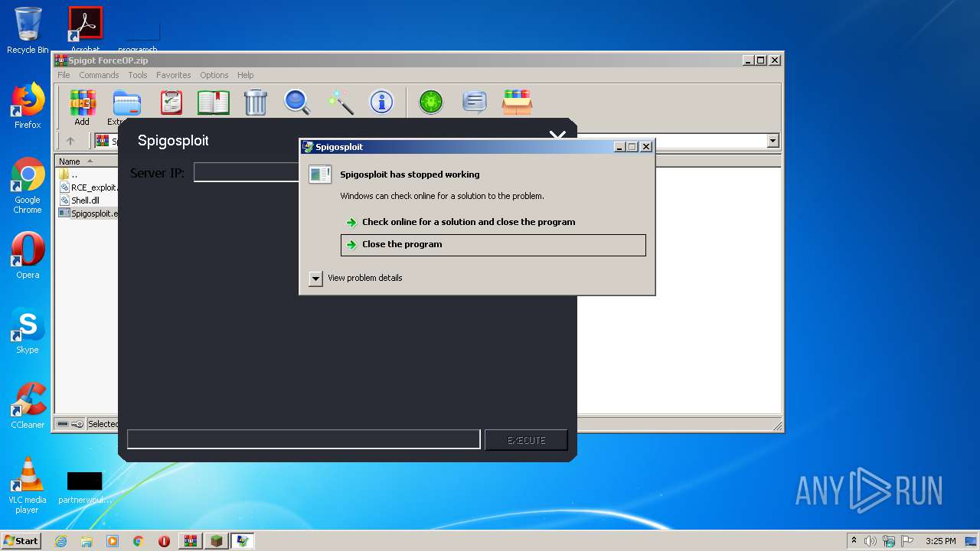Screen dimensions: 980x551
Task: Click the EXECUTE button in Spigosploit
Action: [x=526, y=440]
